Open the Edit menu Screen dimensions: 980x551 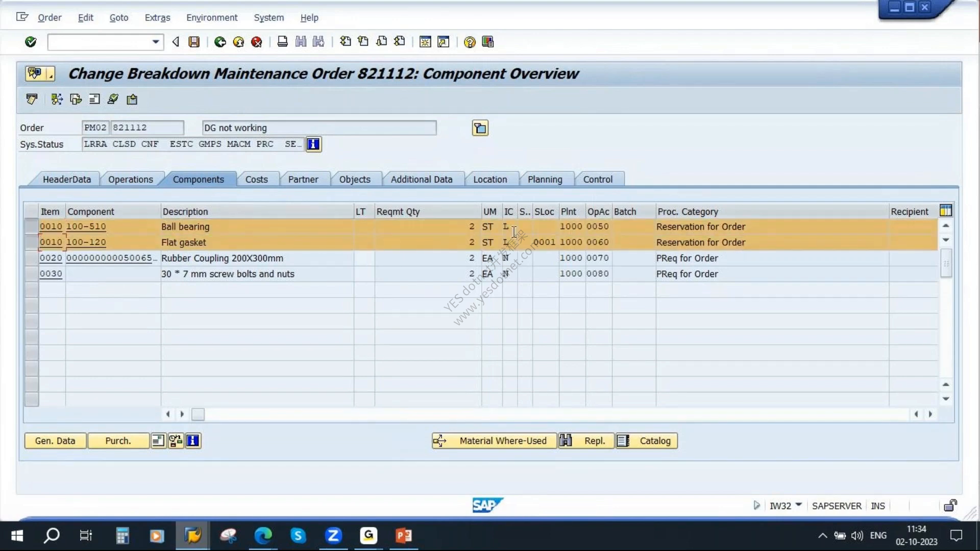pos(86,17)
